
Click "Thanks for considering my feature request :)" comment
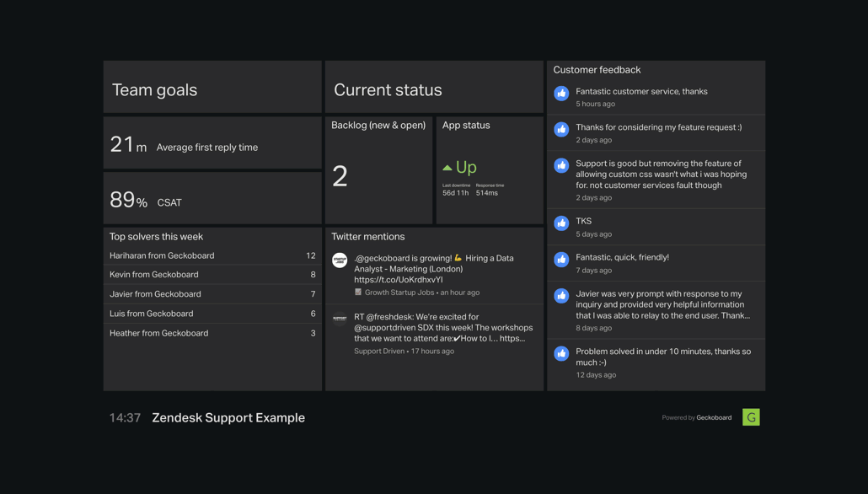click(x=659, y=126)
